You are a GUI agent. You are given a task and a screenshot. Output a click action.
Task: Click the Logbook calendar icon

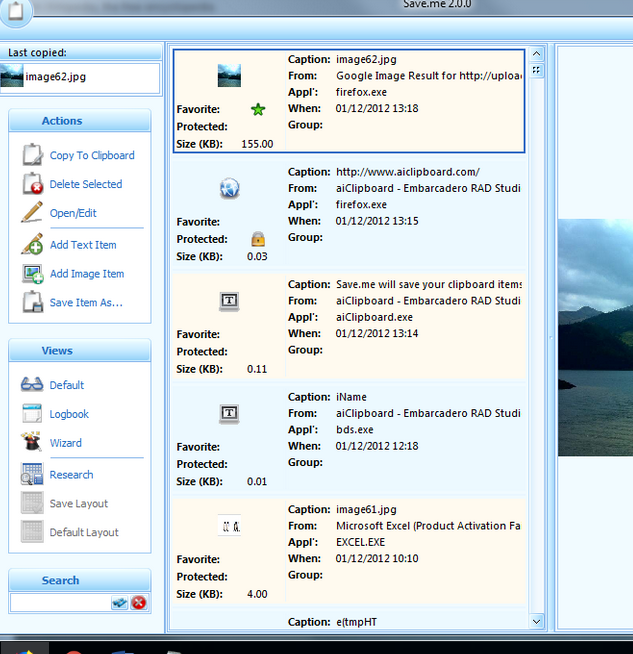[x=32, y=413]
